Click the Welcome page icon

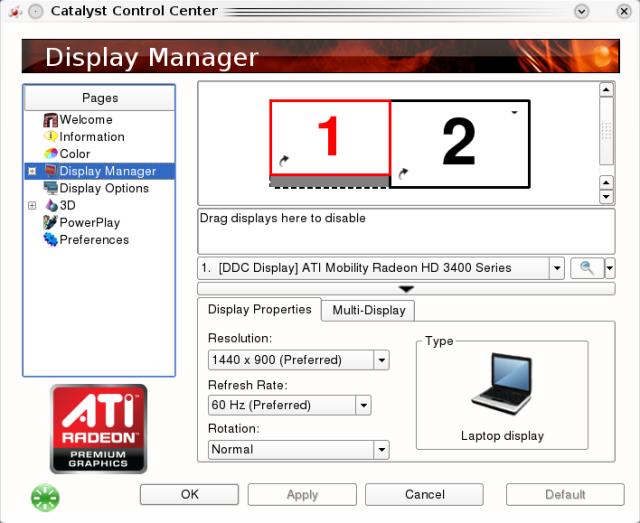pyautogui.click(x=51, y=120)
